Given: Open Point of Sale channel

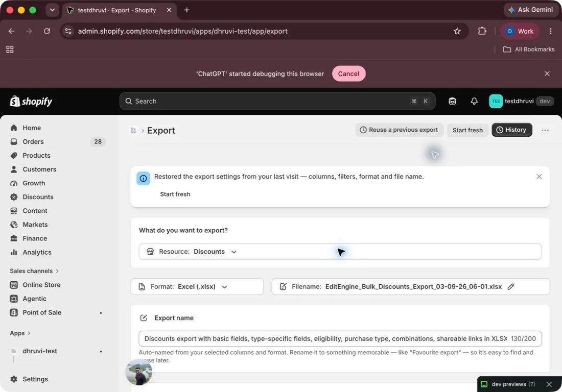Looking at the screenshot, I should point(41,312).
